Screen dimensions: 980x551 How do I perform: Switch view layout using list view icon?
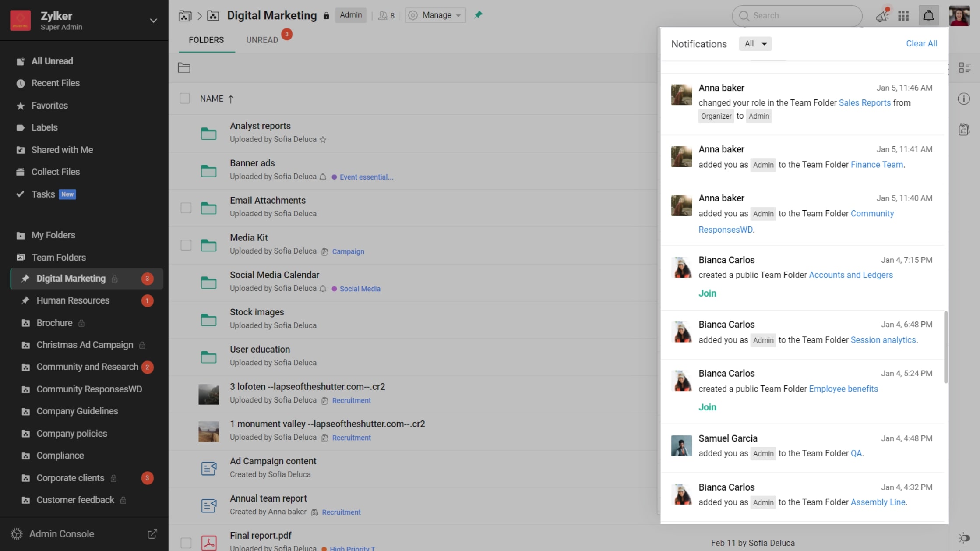click(x=964, y=68)
